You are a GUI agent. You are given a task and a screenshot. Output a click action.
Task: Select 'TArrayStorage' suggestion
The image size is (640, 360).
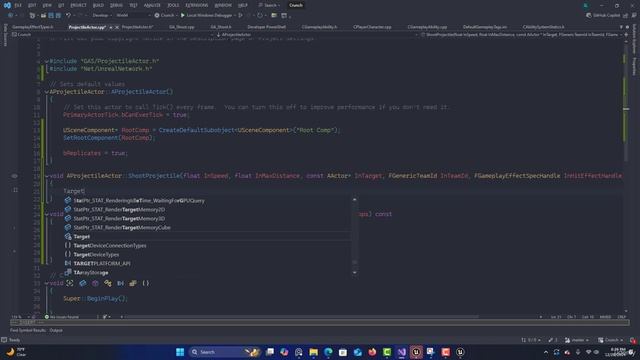[x=207, y=272]
